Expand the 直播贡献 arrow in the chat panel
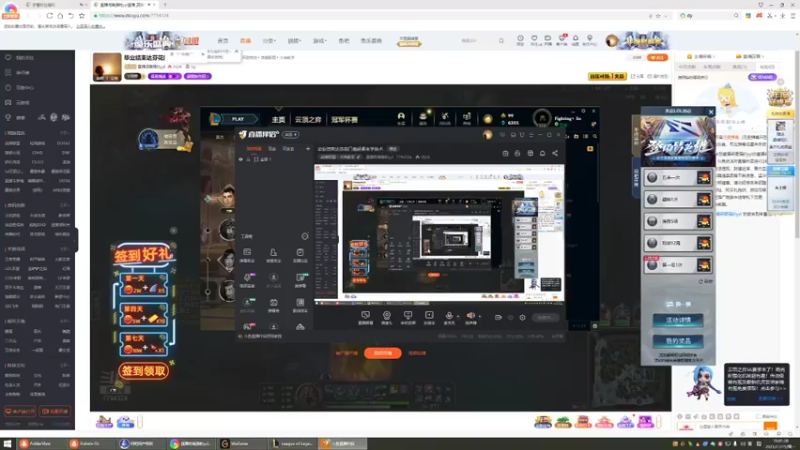 coord(763,57)
